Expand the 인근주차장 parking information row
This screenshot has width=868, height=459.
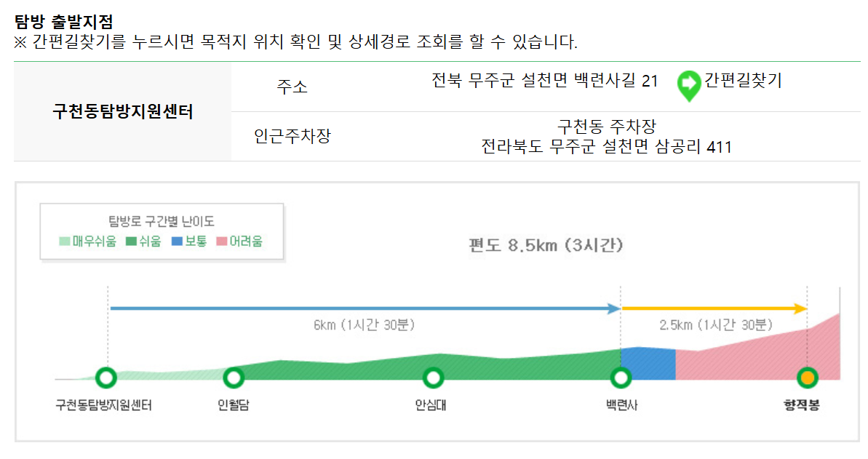click(x=294, y=137)
